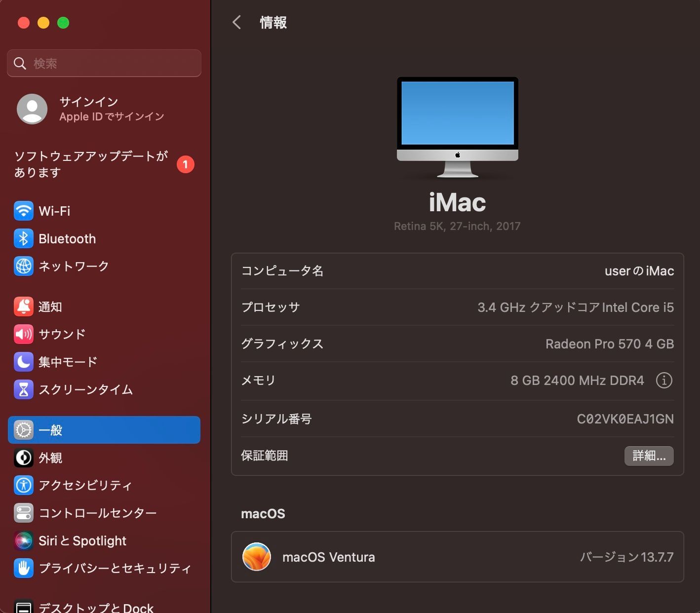The height and width of the screenshot is (613, 700).
Task: Click the macOS Ventura name
Action: (x=329, y=557)
